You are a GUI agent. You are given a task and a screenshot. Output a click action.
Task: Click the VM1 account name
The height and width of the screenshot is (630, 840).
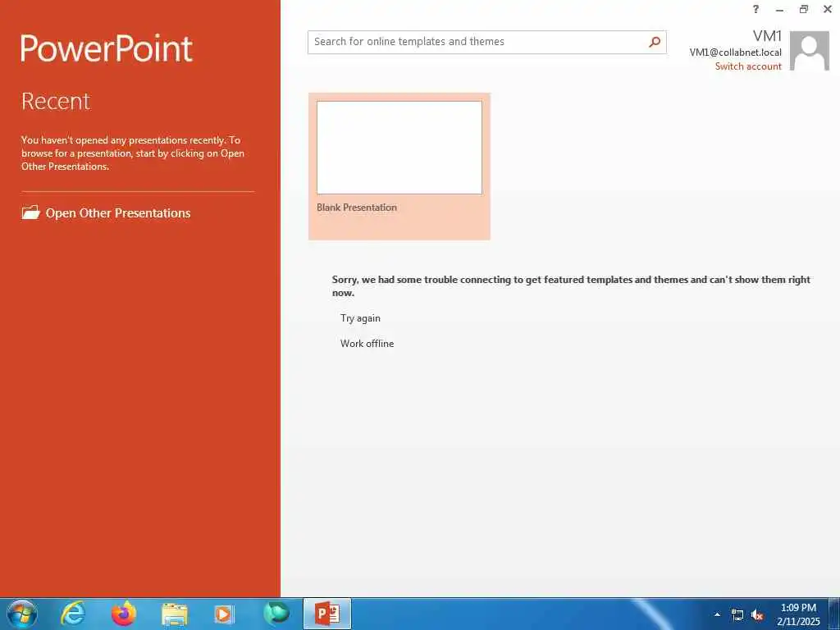(767, 36)
